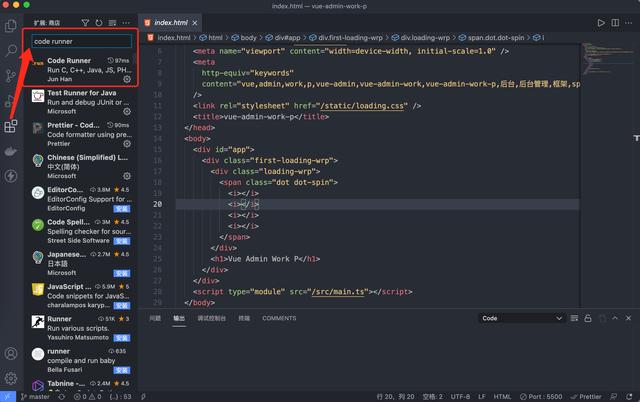
Task: Install the EditorConfig extension
Action: (x=122, y=209)
